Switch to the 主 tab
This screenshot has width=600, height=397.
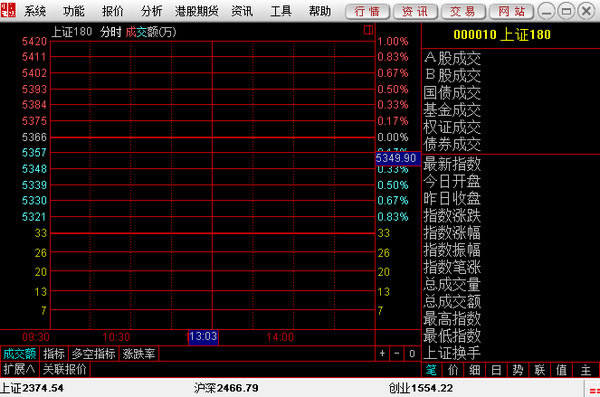[586, 370]
